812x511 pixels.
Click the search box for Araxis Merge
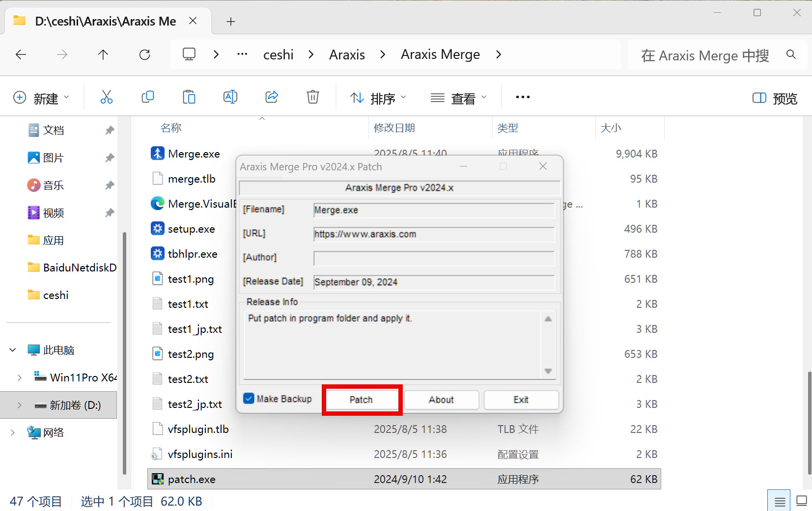coord(704,55)
